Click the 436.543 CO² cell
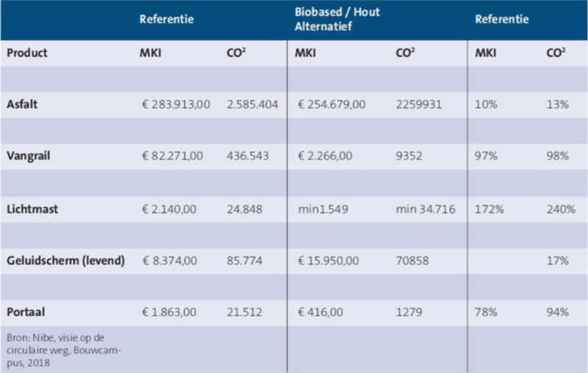The width and height of the screenshot is (588, 373). (x=245, y=156)
